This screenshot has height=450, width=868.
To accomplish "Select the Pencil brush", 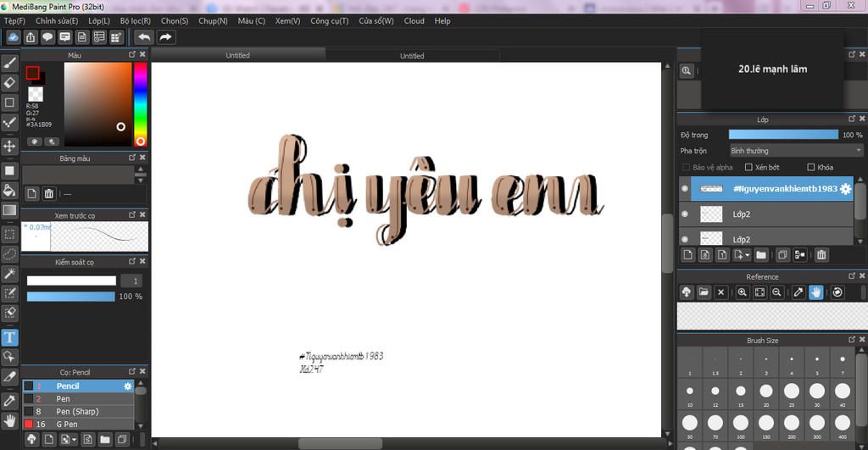I will [x=78, y=386].
